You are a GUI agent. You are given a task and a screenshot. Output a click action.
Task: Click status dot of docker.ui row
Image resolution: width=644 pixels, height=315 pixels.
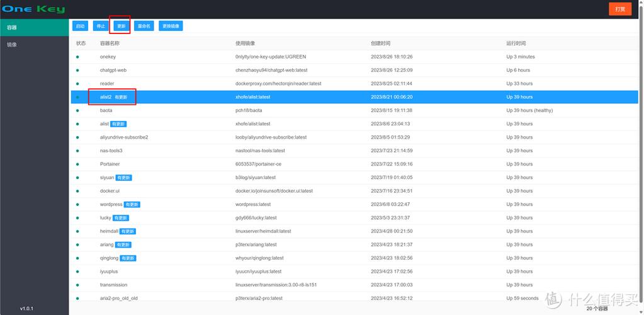click(x=77, y=191)
